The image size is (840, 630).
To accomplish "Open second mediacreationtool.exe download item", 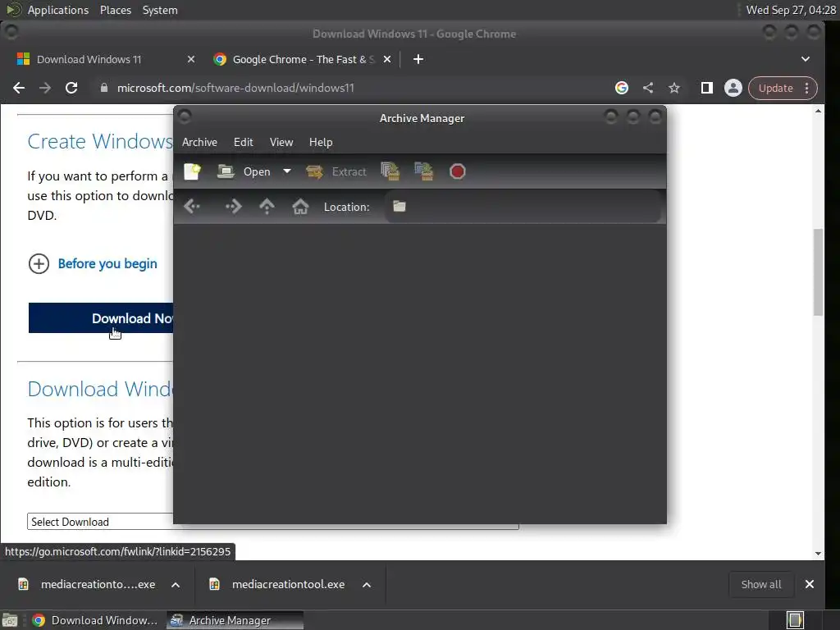I will (x=279, y=584).
